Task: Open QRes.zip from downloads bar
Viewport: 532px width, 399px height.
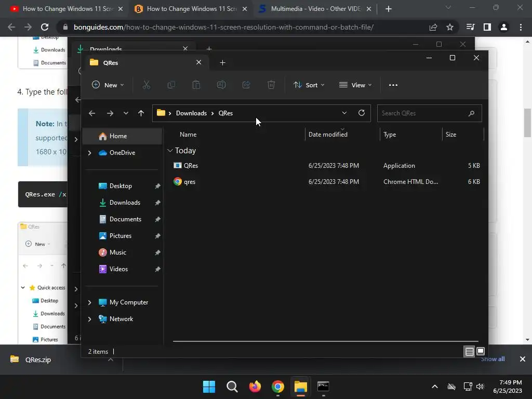Action: coord(38,360)
